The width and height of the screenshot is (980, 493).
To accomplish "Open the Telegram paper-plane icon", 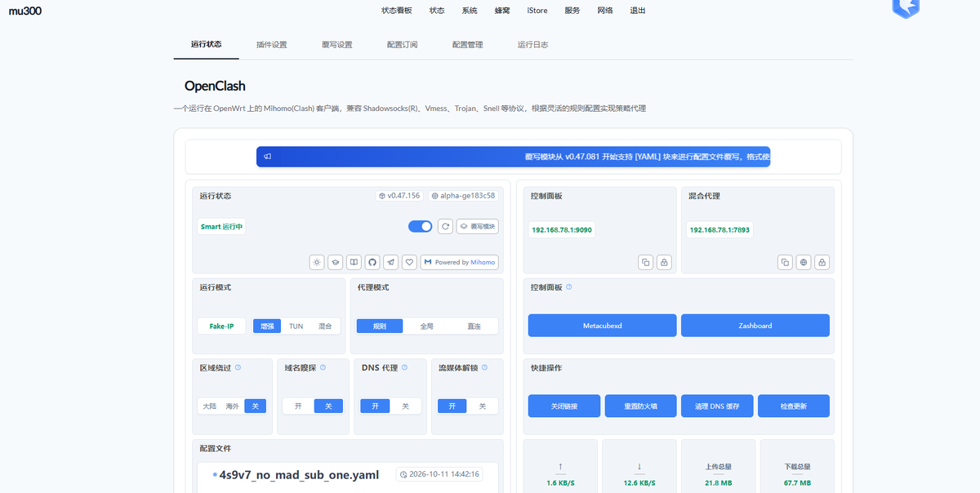I will point(391,262).
